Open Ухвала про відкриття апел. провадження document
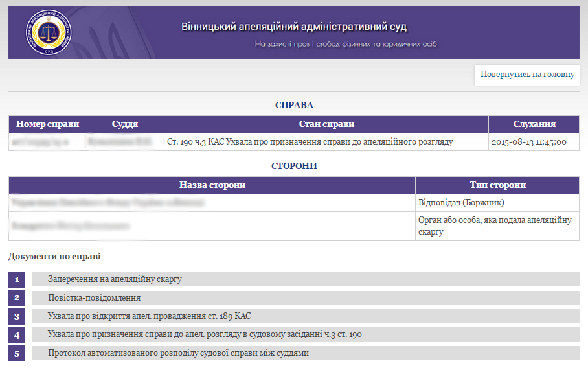The height and width of the screenshot is (370, 588). (x=149, y=316)
